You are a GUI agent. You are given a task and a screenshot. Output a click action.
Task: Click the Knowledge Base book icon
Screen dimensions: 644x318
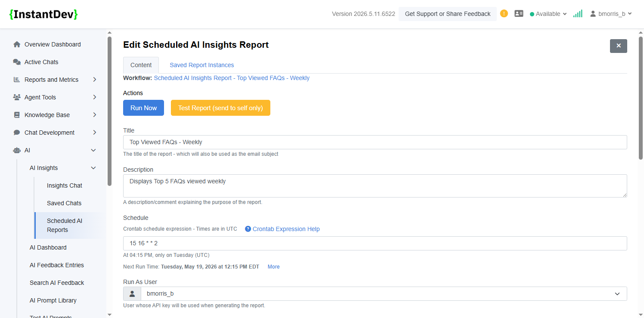point(17,115)
